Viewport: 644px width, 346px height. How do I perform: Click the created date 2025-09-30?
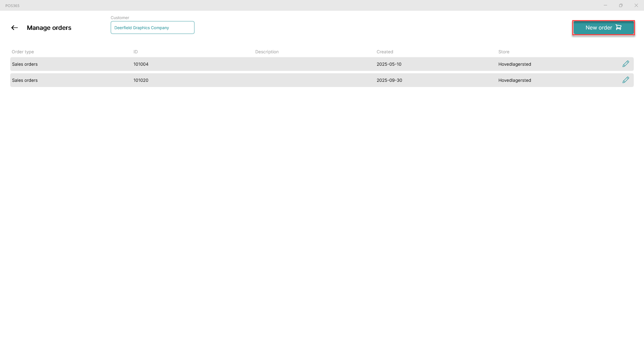pyautogui.click(x=389, y=80)
